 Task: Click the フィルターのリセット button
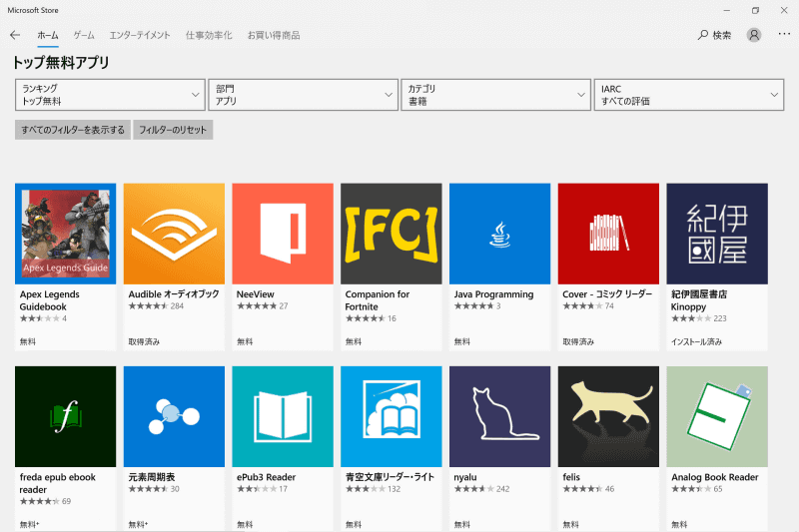173,130
